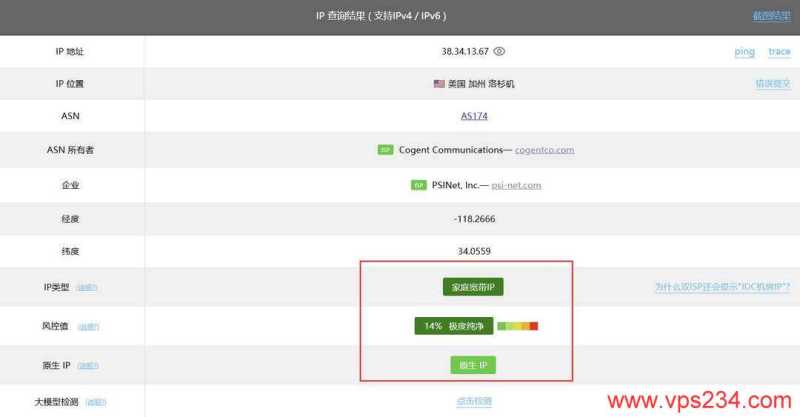Click the US flag icon in IP location
The image size is (800, 417).
coord(439,84)
